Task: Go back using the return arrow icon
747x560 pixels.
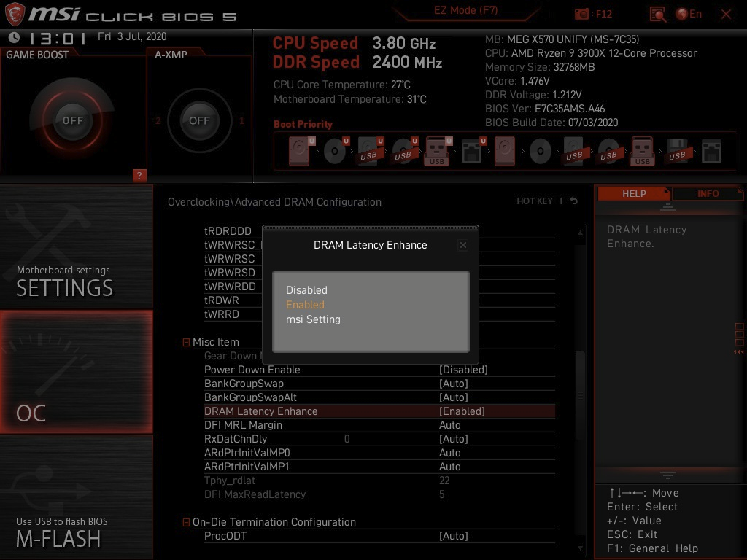Action: tap(574, 201)
